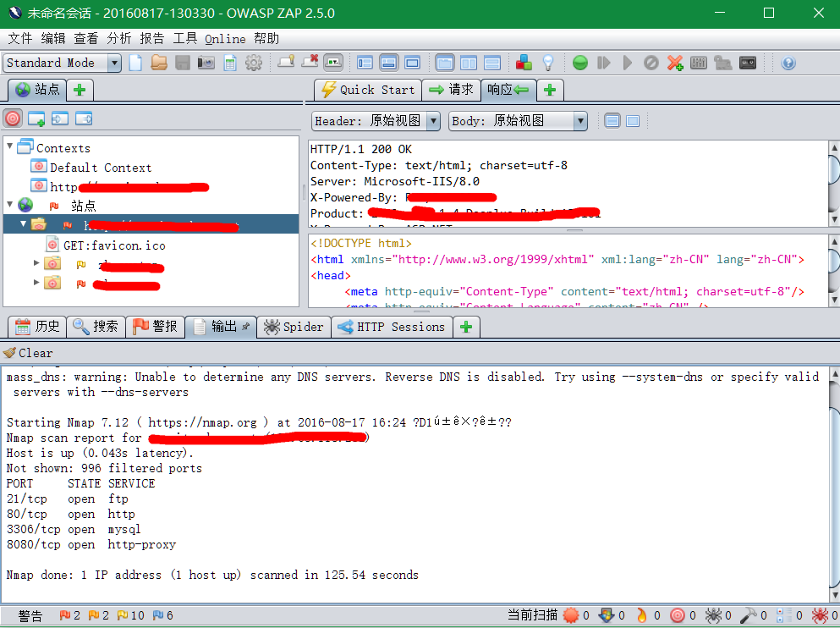Collapse the selected site folder node

(23, 223)
